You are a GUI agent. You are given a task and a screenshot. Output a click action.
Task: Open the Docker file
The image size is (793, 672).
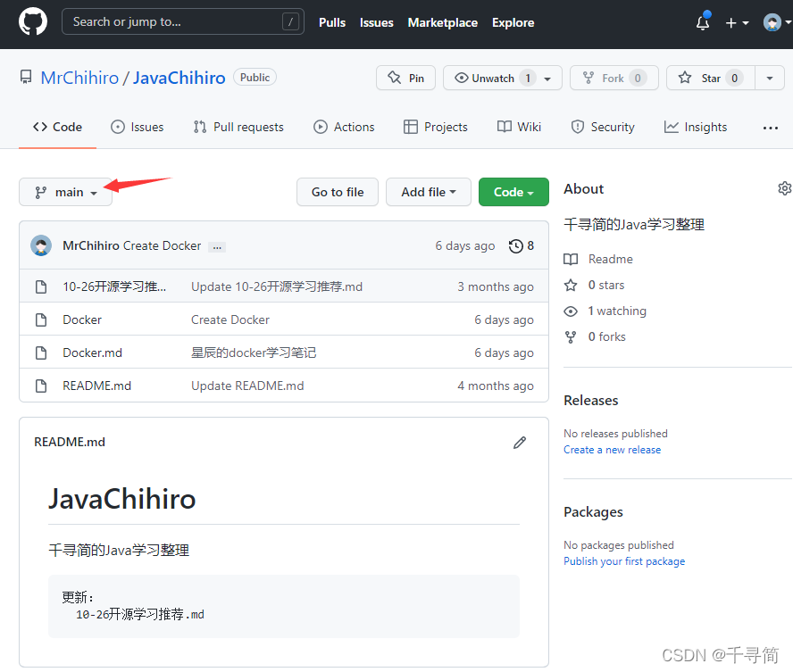(x=82, y=319)
